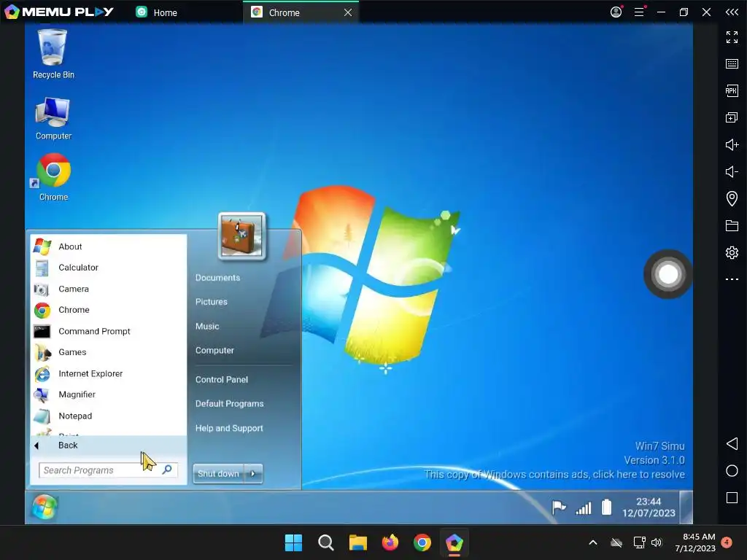747x560 pixels.
Task: Open the Recycle Bin desktop icon
Action: click(53, 53)
